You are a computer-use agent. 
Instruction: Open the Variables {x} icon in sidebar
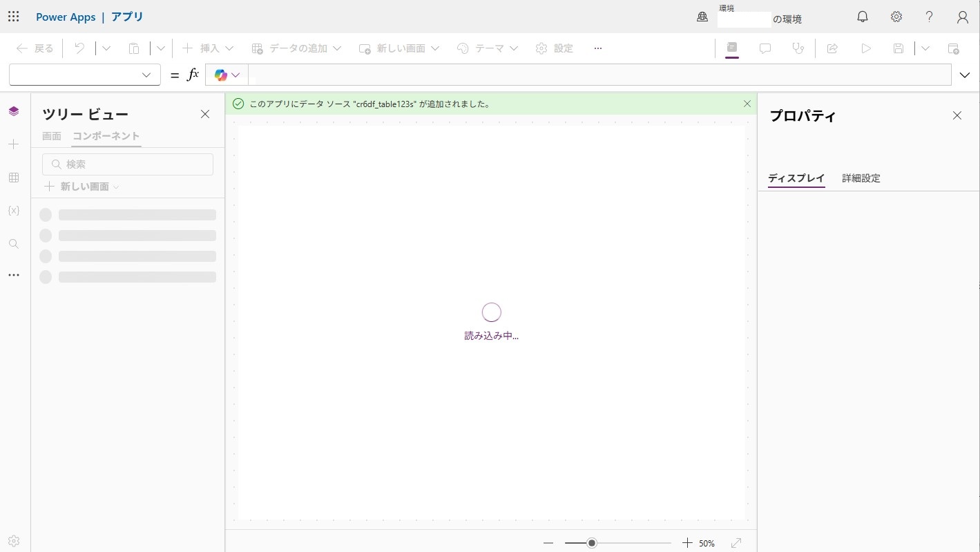click(14, 210)
